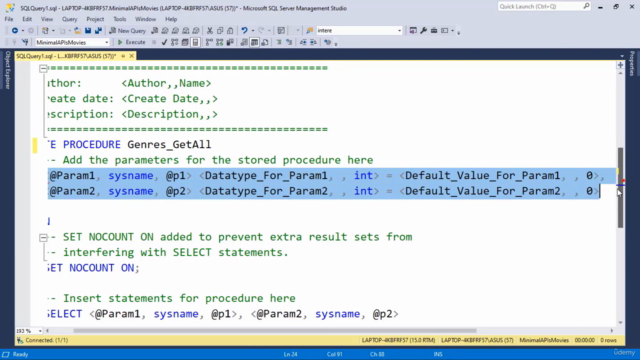Open the Find combo box dropdown arrow
This screenshot has width=640, height=360.
(399, 31)
